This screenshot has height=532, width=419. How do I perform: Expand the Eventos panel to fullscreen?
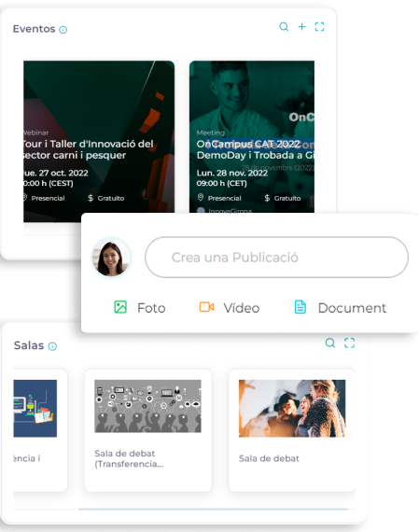point(319,26)
